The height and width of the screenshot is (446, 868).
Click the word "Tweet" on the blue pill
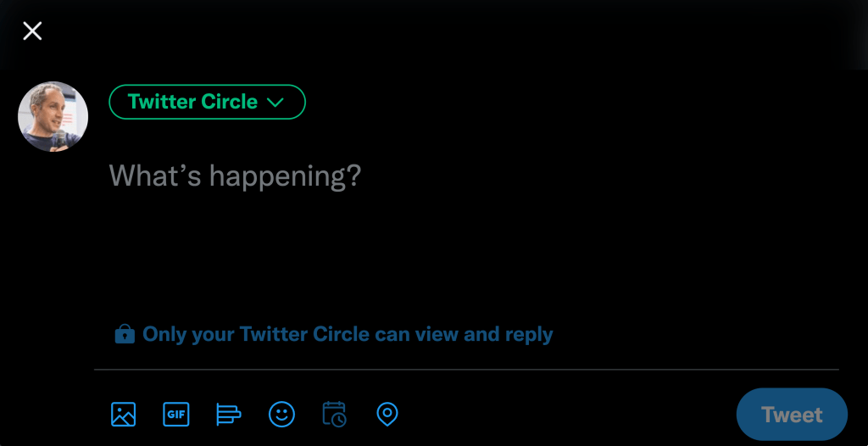(792, 415)
